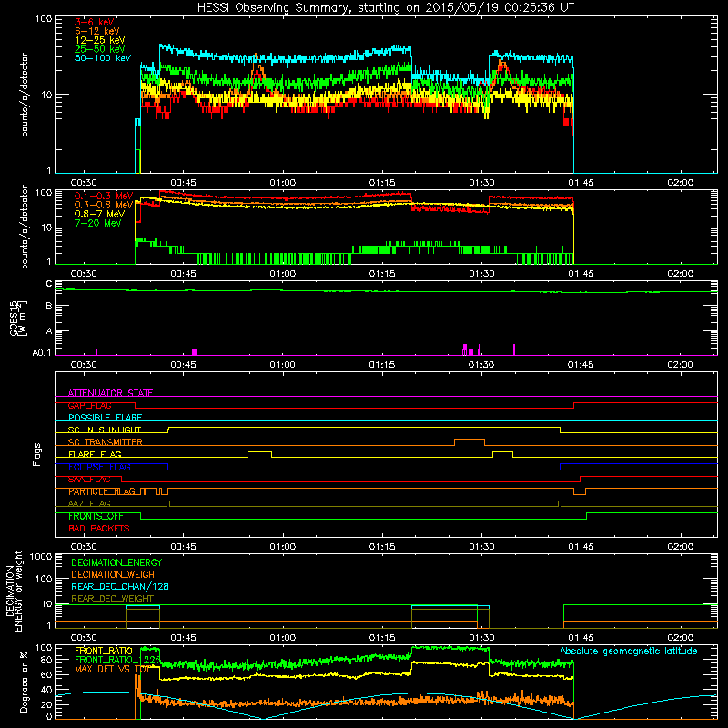This screenshot has width=728, height=728.
Task: Select the SC_TRANSMITTER flag label
Action: click(x=105, y=442)
